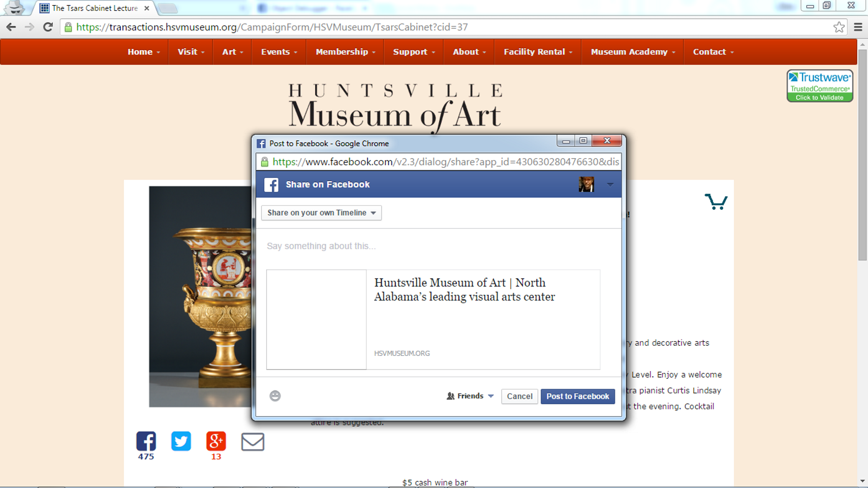Expand the Events menu
This screenshot has height=488, width=868.
coord(279,52)
